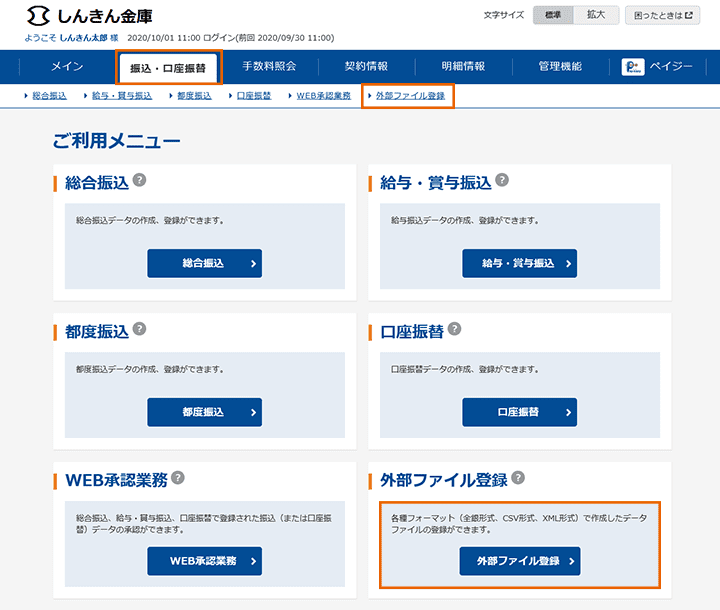Image resolution: width=720 pixels, height=610 pixels.
Task: Set text size to 拡大
Action: click(x=596, y=15)
